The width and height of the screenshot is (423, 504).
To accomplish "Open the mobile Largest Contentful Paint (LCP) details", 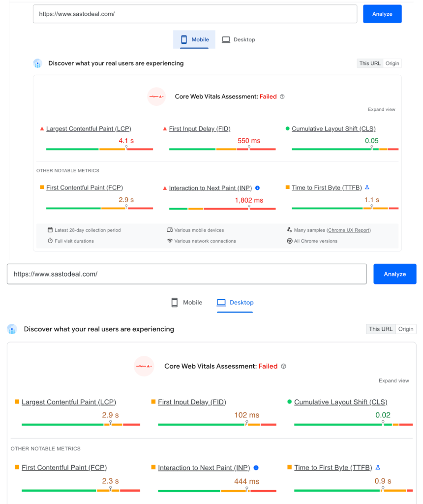I will pos(89,129).
